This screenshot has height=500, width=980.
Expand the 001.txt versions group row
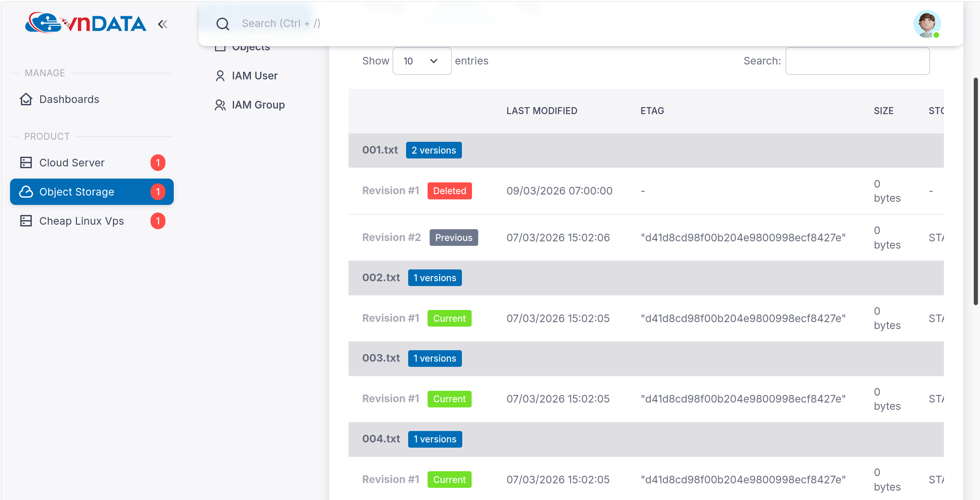[x=380, y=150]
